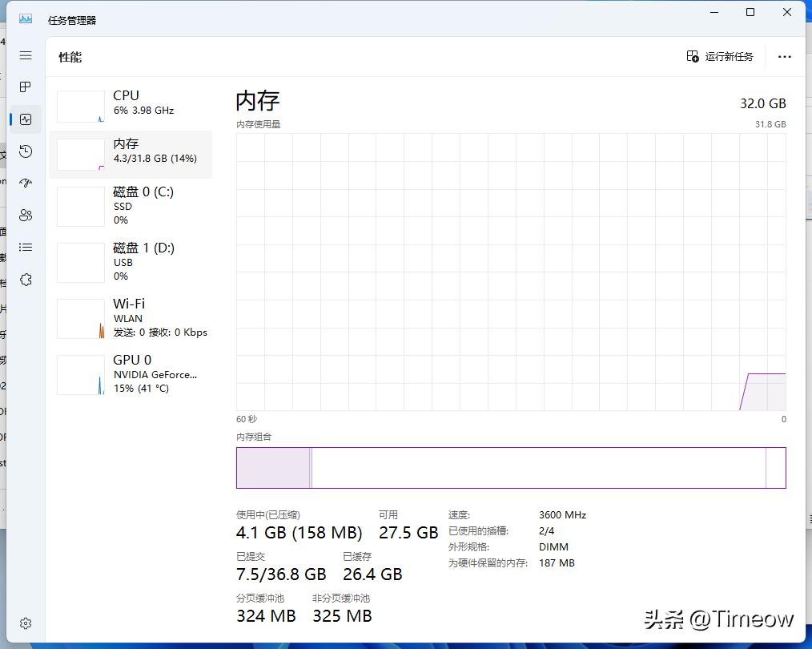Open the Users page
The height and width of the screenshot is (649, 812).
(25, 215)
